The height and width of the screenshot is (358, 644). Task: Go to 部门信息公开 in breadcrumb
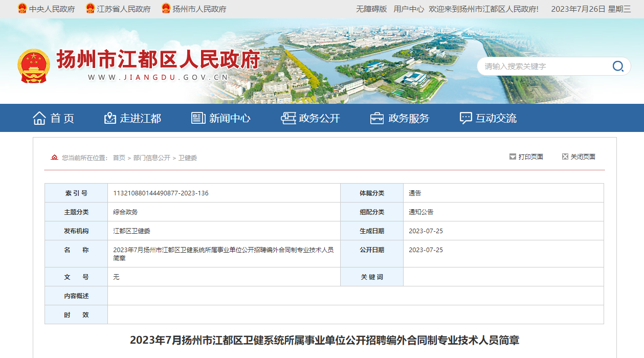[x=152, y=158]
